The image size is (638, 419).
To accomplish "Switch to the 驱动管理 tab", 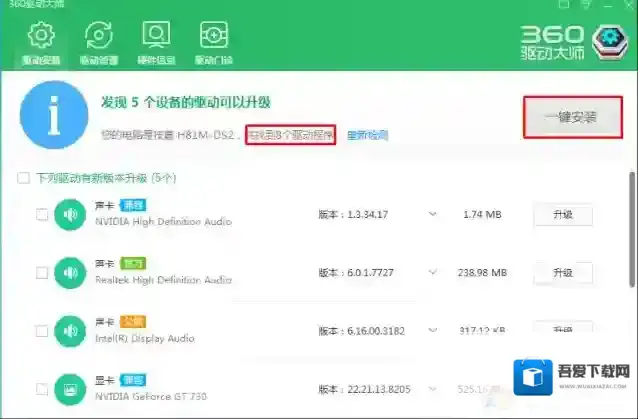I will (x=99, y=44).
